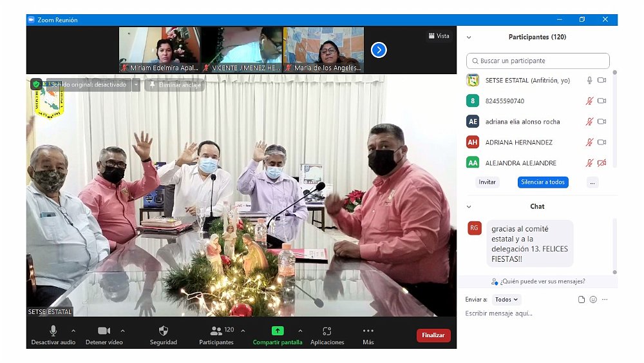Open the Enviar a Todos dropdown
The width and height of the screenshot is (644, 363).
[x=507, y=299]
